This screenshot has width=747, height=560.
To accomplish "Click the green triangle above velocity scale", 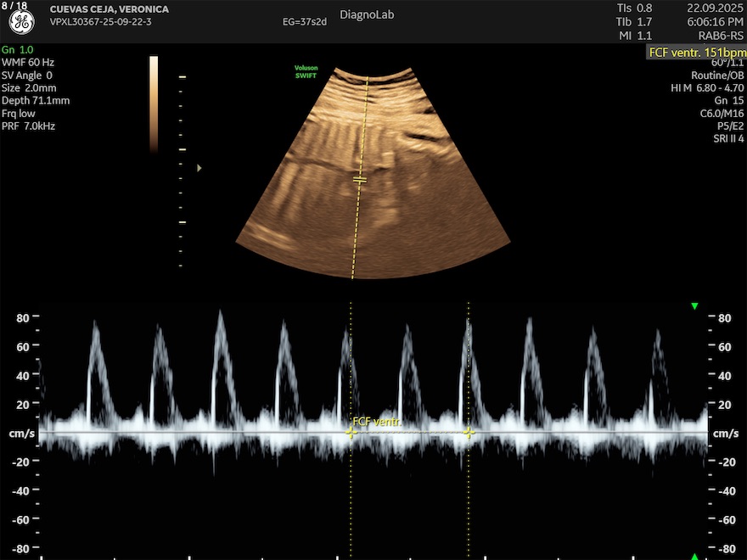I will click(x=694, y=305).
